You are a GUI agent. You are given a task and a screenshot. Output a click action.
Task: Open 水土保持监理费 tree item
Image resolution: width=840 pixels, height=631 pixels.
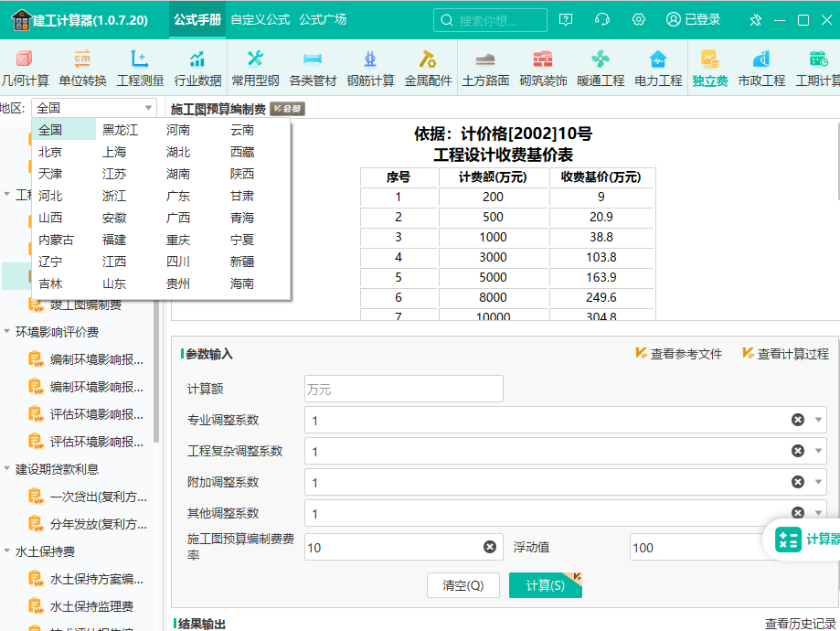point(91,606)
